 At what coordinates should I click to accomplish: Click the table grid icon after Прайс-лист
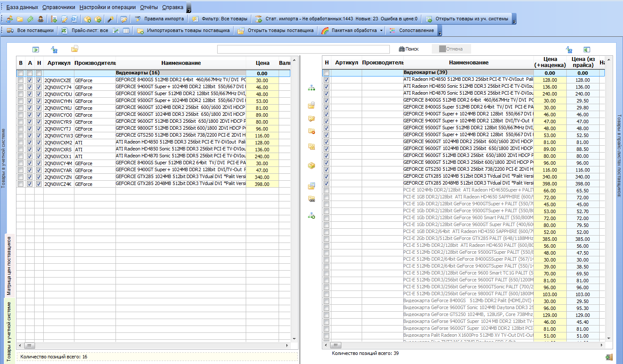point(126,31)
